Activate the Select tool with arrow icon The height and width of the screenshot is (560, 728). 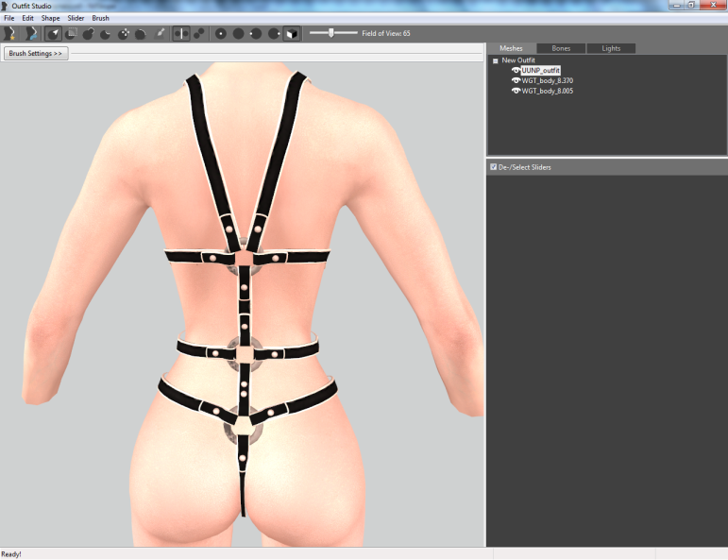[54, 33]
